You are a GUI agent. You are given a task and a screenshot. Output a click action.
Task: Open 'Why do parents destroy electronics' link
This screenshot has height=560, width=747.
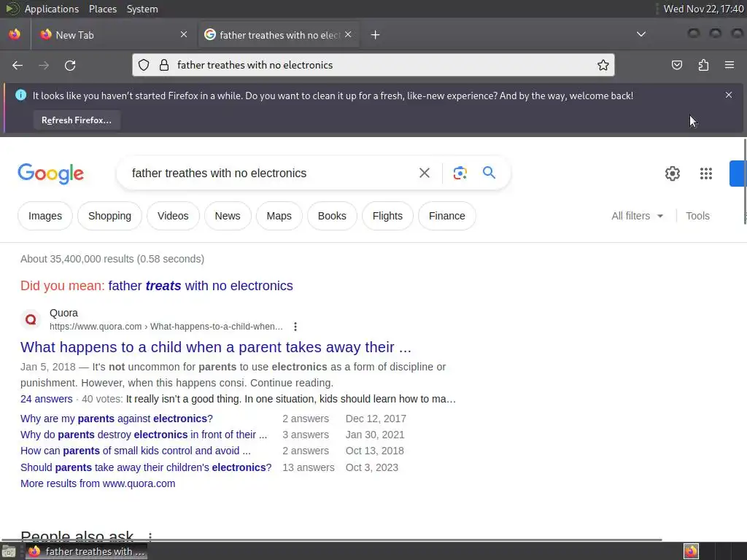point(144,435)
